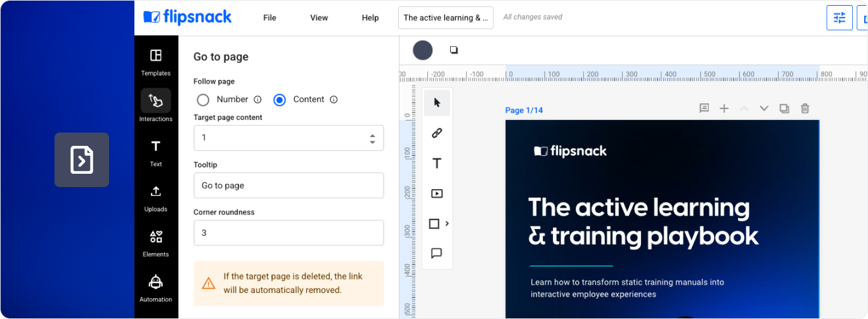Image resolution: width=868 pixels, height=319 pixels.
Task: Open the Uploads panel
Action: point(155,198)
